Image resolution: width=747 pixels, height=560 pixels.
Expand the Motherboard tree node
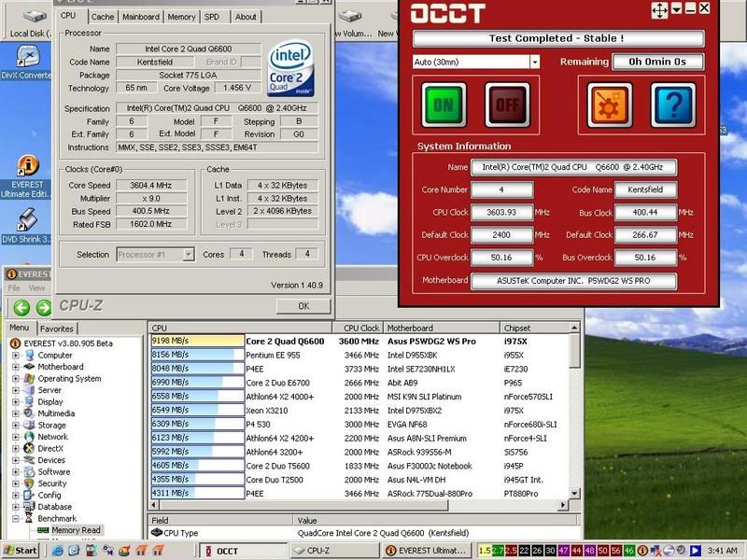15,367
